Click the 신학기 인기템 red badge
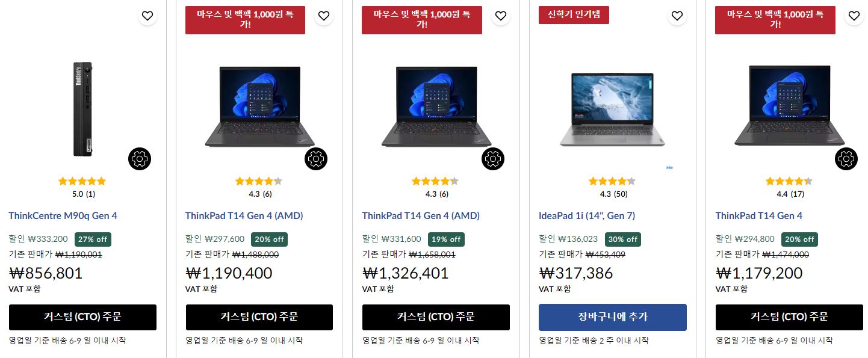Screen dimensions: 868x358 574,15
